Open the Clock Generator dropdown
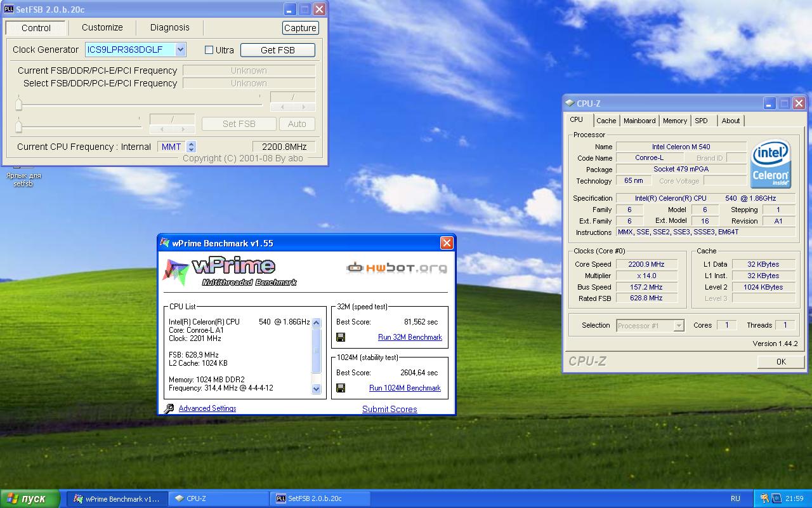The height and width of the screenshot is (508, 812). [180, 50]
